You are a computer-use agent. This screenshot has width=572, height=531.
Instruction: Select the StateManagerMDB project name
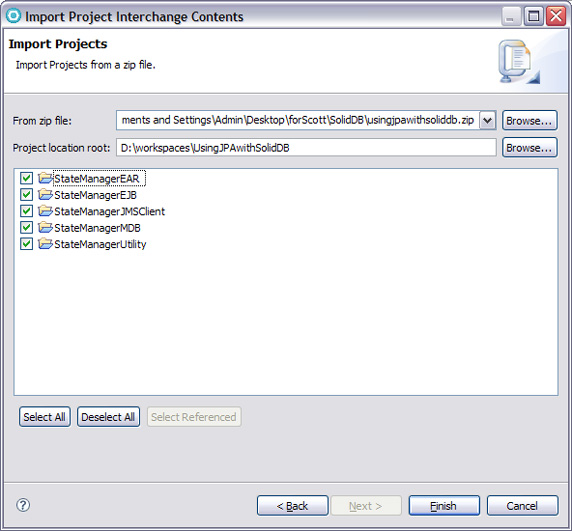[97, 228]
